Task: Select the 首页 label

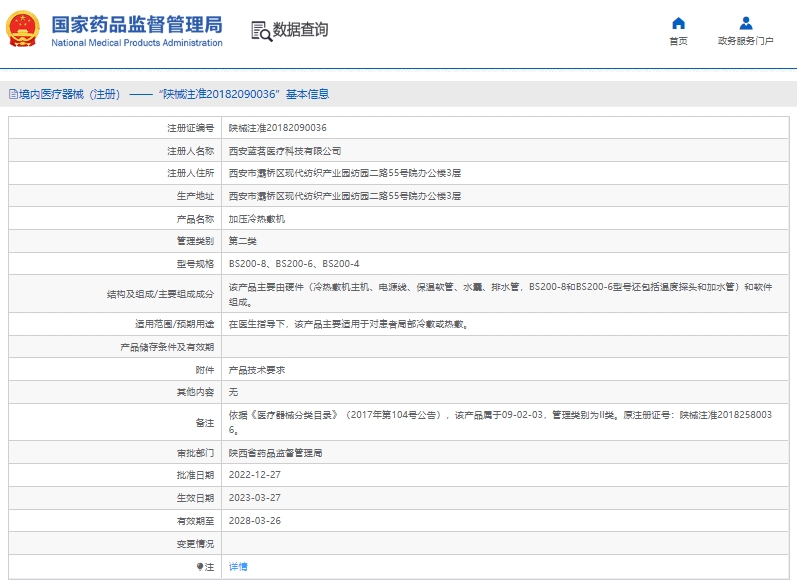Action: pyautogui.click(x=678, y=41)
